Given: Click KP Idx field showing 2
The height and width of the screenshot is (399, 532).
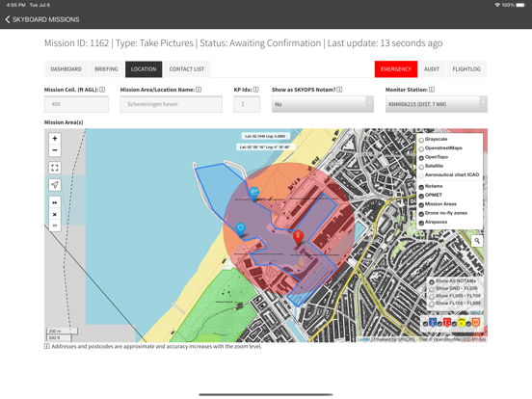Looking at the screenshot, I should click(x=247, y=104).
